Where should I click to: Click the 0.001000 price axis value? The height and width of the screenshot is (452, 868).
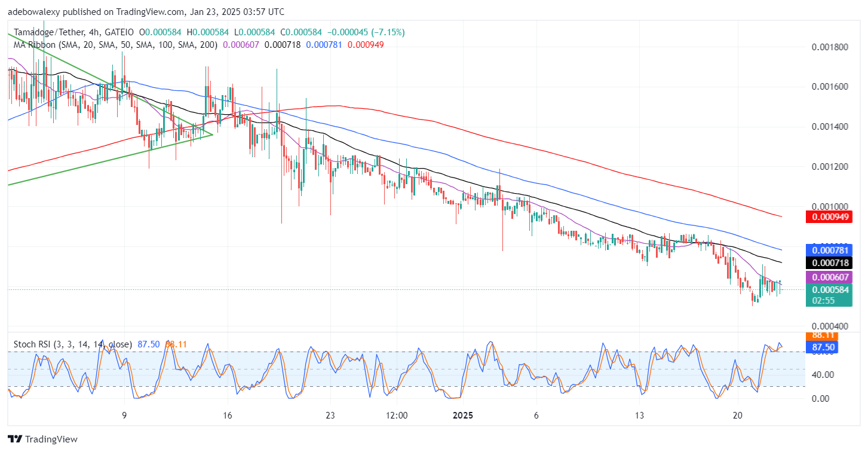(x=829, y=206)
